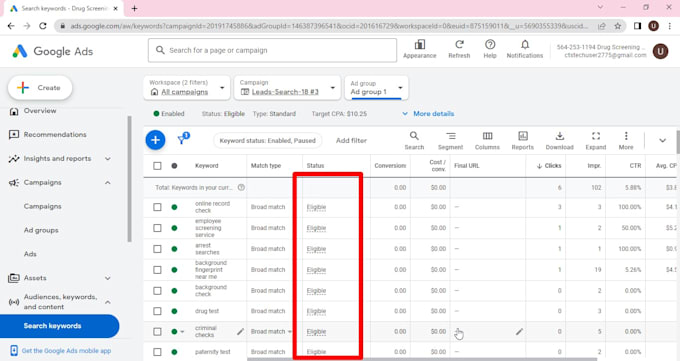Focus the Search for a page or campaign field

(x=272, y=50)
